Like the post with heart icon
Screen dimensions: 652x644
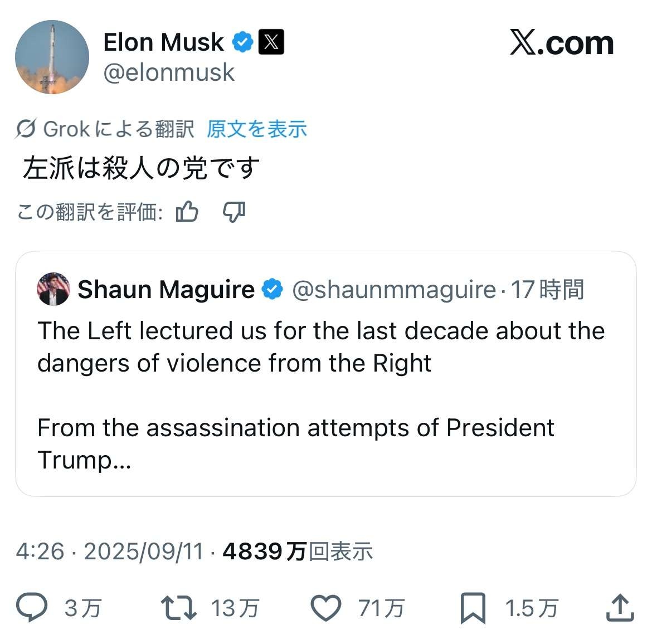coord(325,608)
